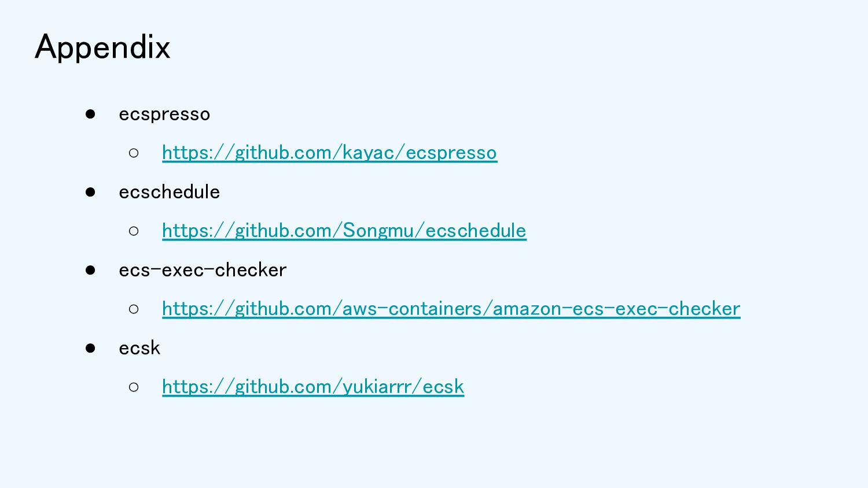Image resolution: width=868 pixels, height=488 pixels.
Task: Click the hollow bullet before ecspresso URL
Action: 134,153
